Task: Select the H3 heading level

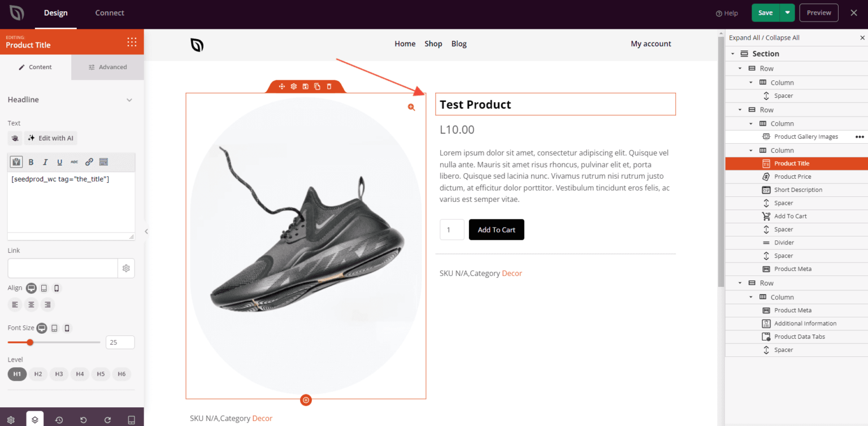Action: pos(59,374)
